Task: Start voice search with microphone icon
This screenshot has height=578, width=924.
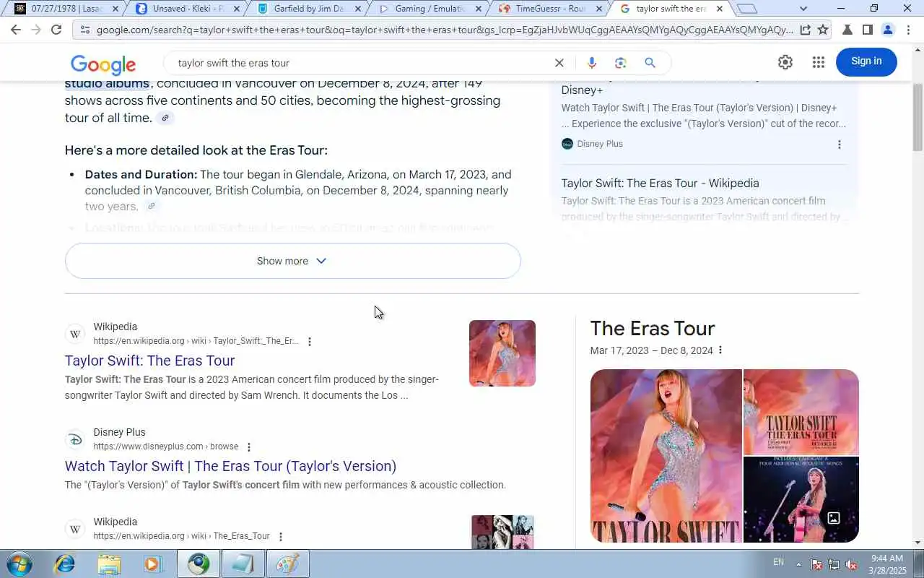Action: click(591, 63)
